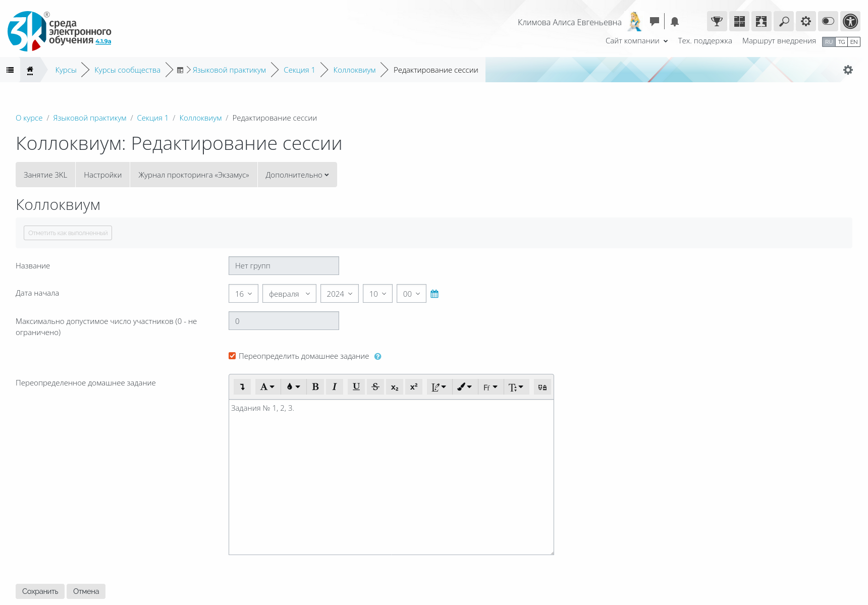
Task: Open the page settings gear in breadcrumb bar
Action: [848, 70]
